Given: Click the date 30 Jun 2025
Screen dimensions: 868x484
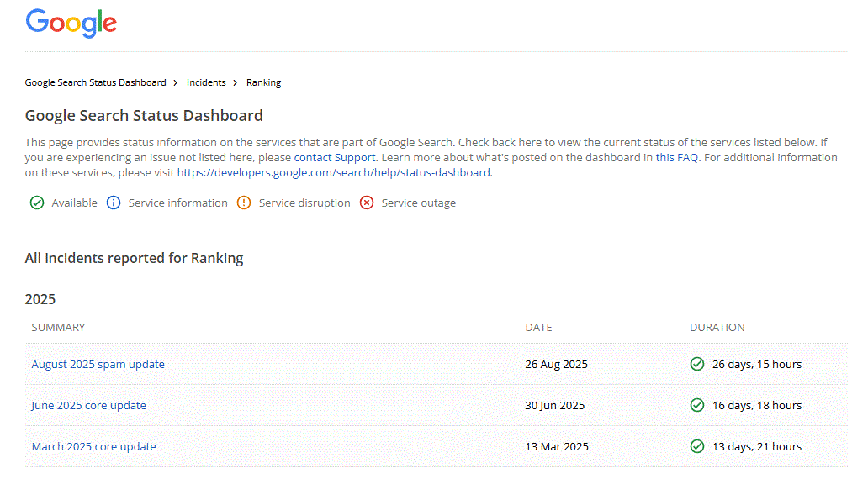Looking at the screenshot, I should pos(554,406).
